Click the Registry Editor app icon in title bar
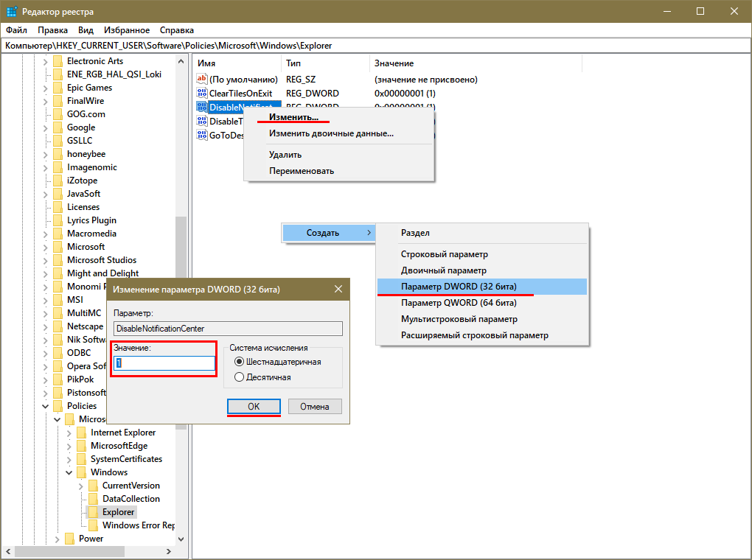The width and height of the screenshot is (752, 560). click(x=11, y=12)
